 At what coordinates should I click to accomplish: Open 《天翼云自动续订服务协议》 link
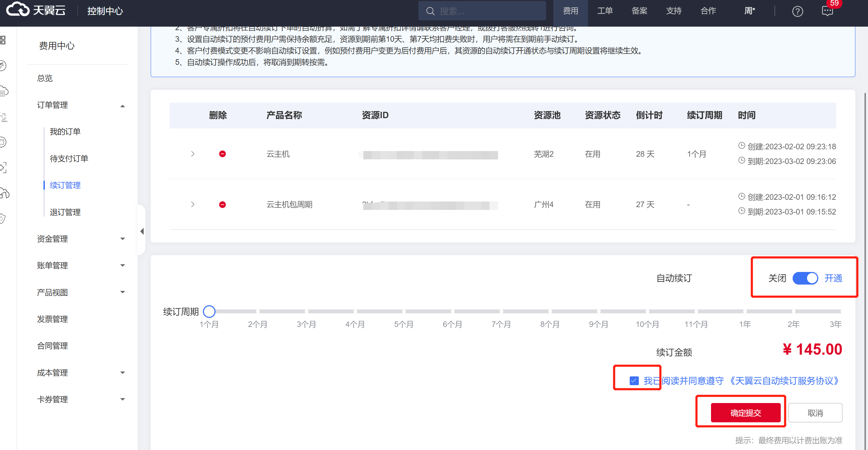[x=784, y=381]
